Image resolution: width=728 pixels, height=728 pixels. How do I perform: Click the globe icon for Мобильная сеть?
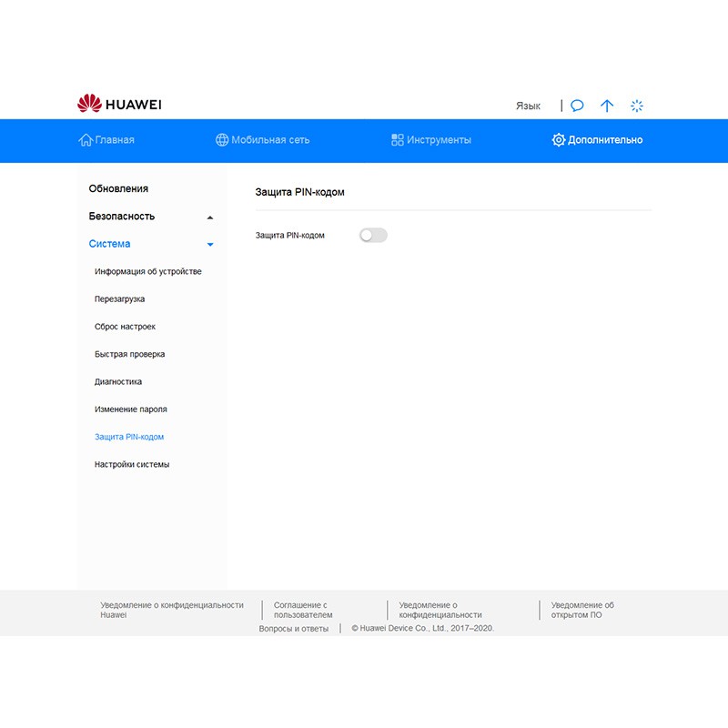[x=222, y=140]
